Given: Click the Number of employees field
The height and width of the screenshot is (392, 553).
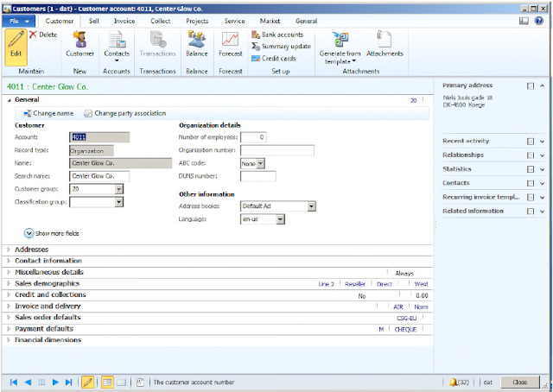Looking at the screenshot, I should click(253, 137).
